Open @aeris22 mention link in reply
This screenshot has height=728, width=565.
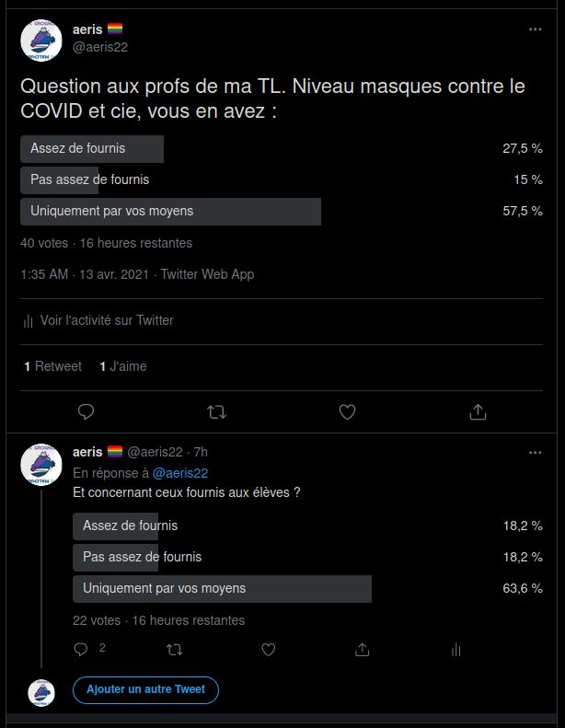[x=179, y=473]
